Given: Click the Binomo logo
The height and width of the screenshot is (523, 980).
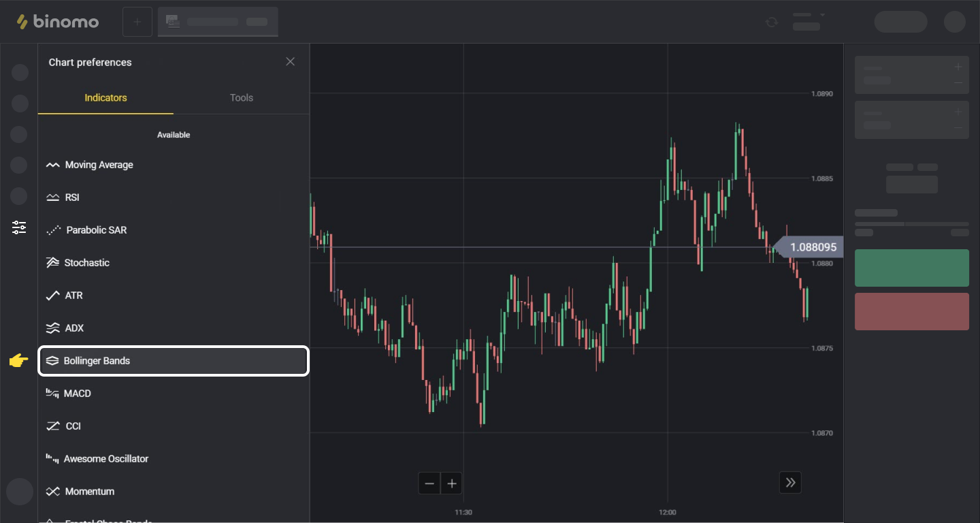Looking at the screenshot, I should coord(58,22).
